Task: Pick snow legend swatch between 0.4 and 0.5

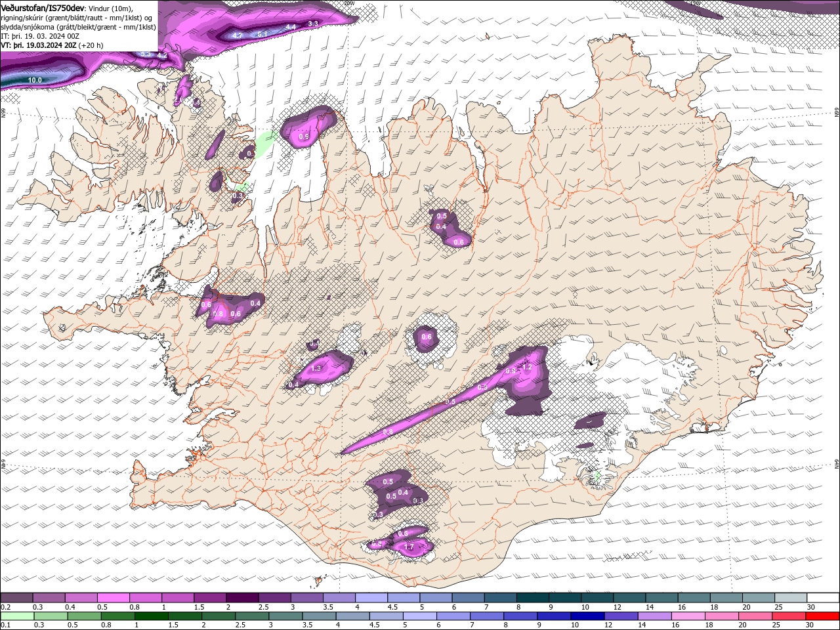Action: (x=81, y=598)
